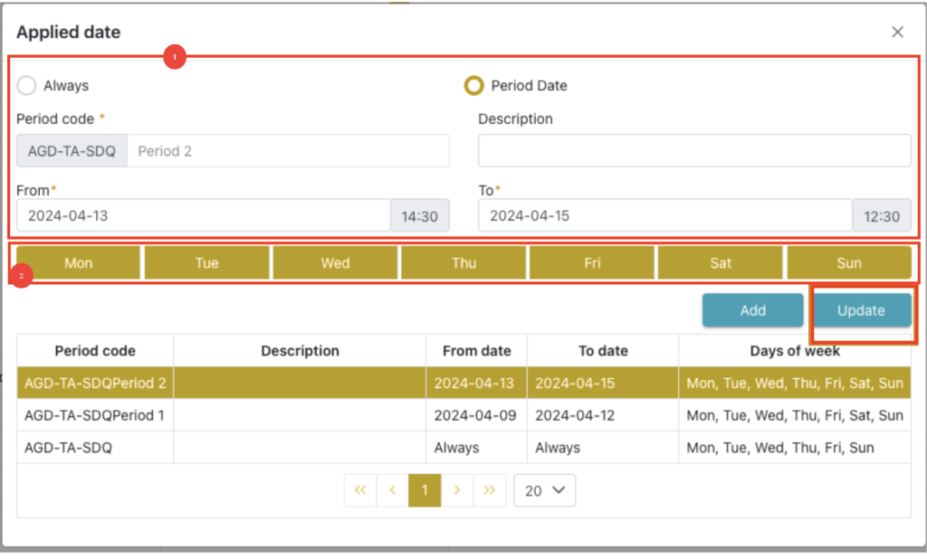Screen dimensions: 927x560
Task: Click the Description text field
Action: point(694,151)
